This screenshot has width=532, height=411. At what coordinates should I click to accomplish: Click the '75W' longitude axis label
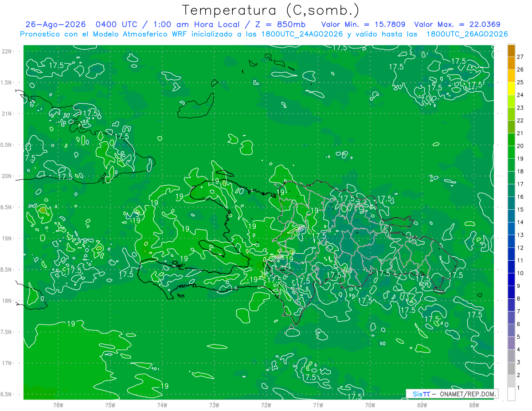click(x=110, y=405)
